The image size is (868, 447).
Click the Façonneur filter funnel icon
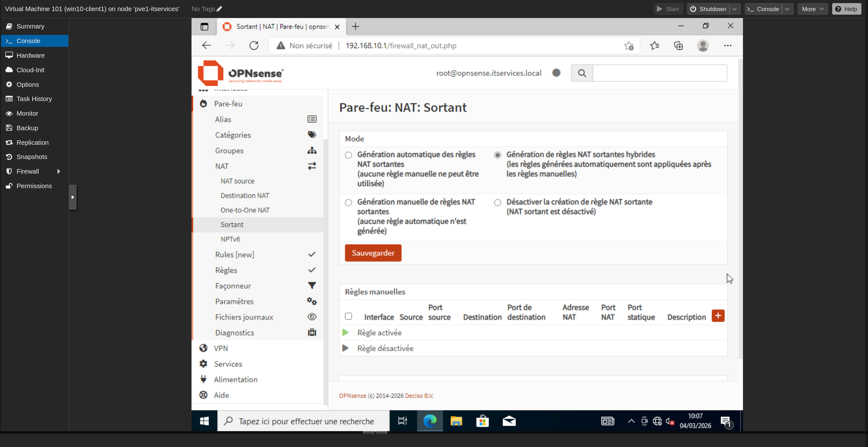pyautogui.click(x=312, y=286)
